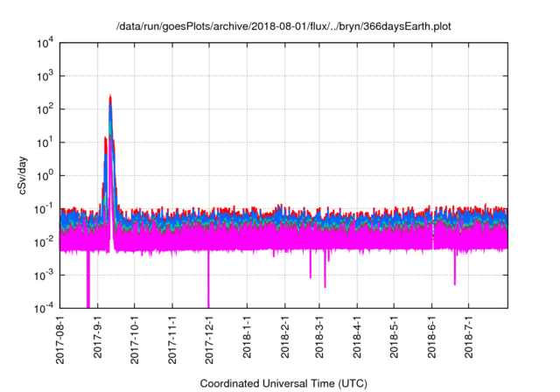Click the plot title file path
The width and height of the screenshot is (560, 392).
point(283,26)
